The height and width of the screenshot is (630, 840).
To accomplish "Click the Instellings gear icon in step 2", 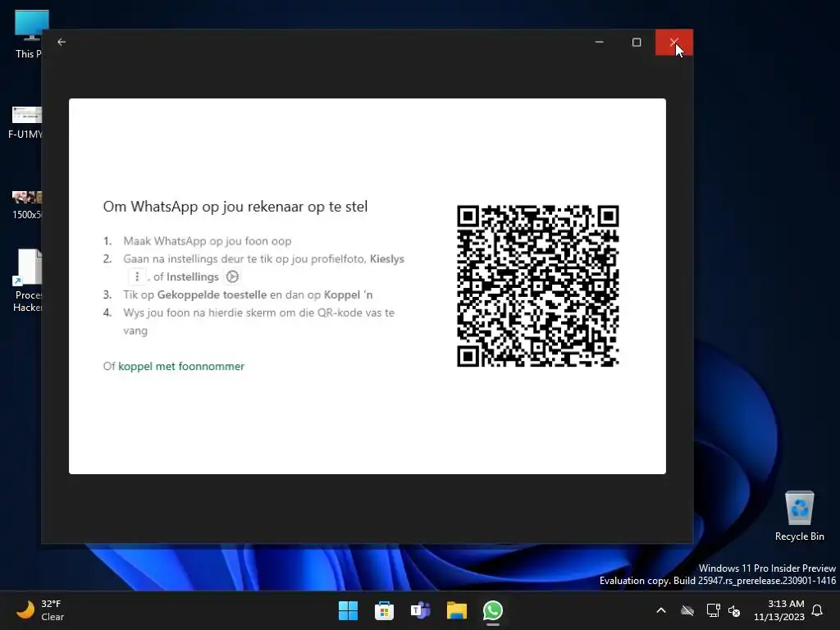I will [232, 276].
